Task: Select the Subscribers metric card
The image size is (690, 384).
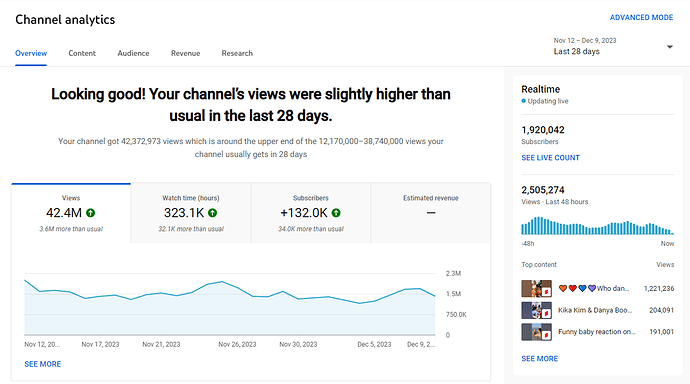Action: [x=311, y=213]
